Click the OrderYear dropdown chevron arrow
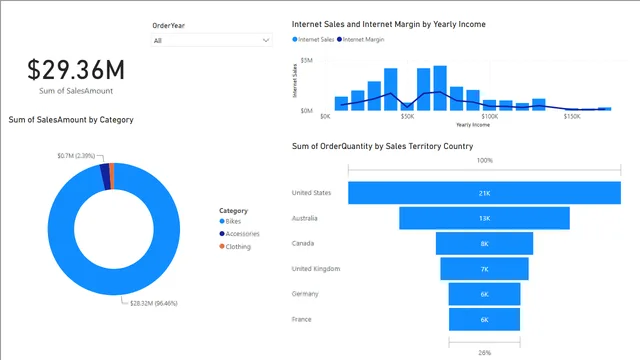The height and width of the screenshot is (360, 640). [x=266, y=40]
